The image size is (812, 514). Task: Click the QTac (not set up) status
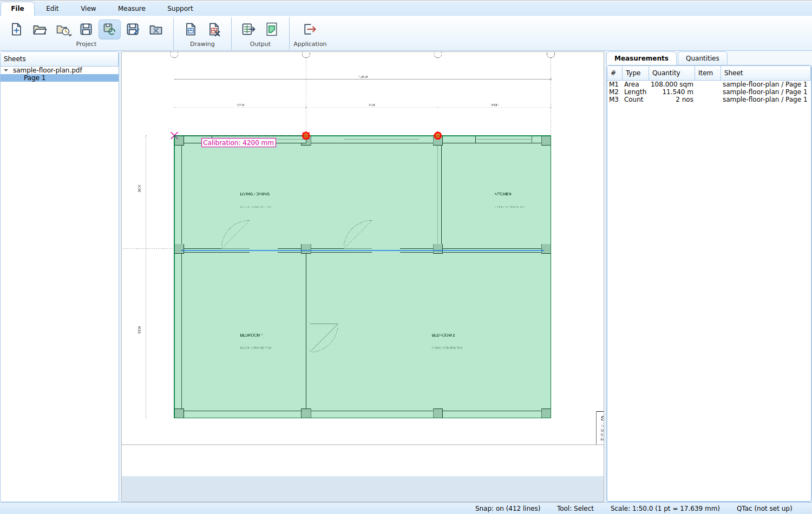pos(764,509)
